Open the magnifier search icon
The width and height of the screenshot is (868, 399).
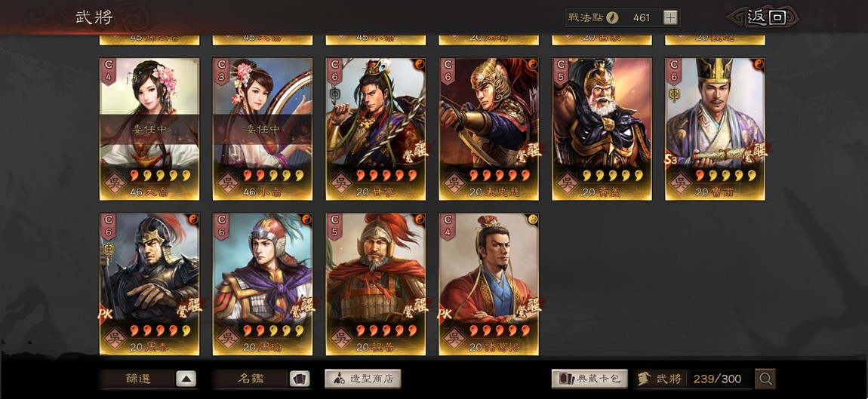tap(765, 379)
